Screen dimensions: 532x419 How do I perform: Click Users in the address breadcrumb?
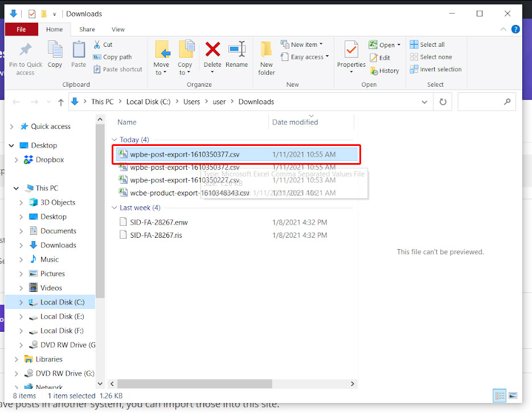192,102
